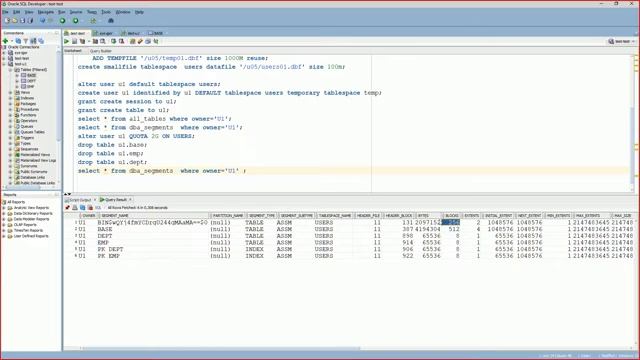The width and height of the screenshot is (640, 360).
Task: Click the EXTENTS column header
Action: (471, 216)
